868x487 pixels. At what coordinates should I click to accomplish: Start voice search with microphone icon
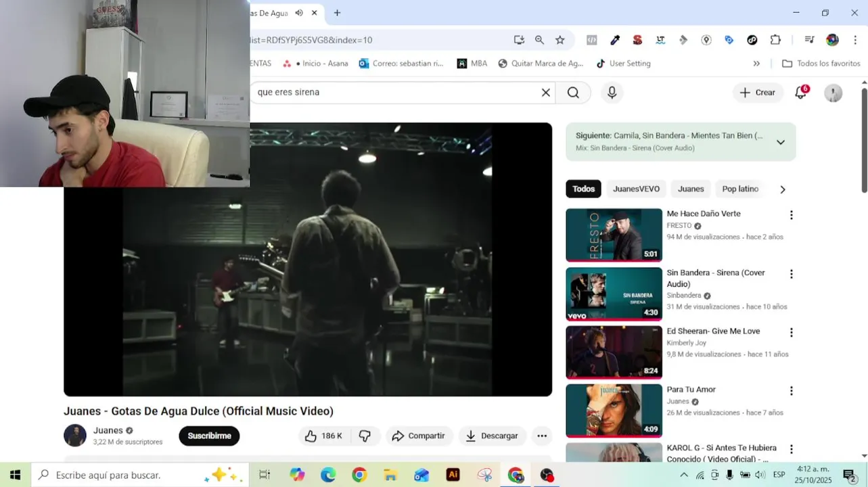point(612,93)
